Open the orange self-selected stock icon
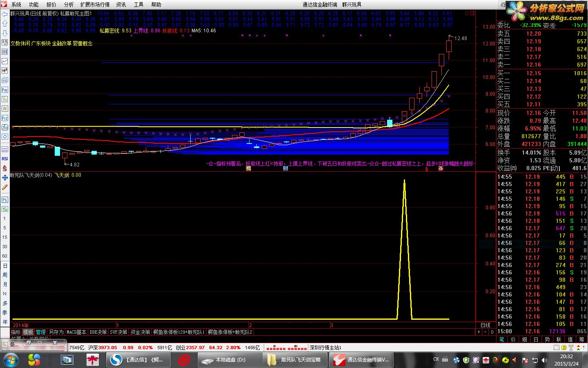588x368 pixels. [x=5, y=108]
